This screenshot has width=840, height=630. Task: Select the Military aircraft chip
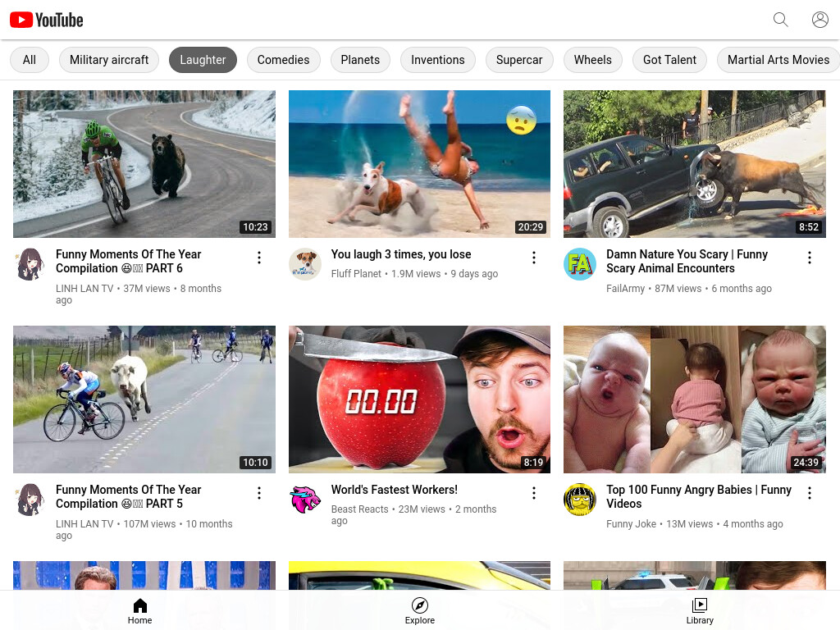pyautogui.click(x=109, y=60)
